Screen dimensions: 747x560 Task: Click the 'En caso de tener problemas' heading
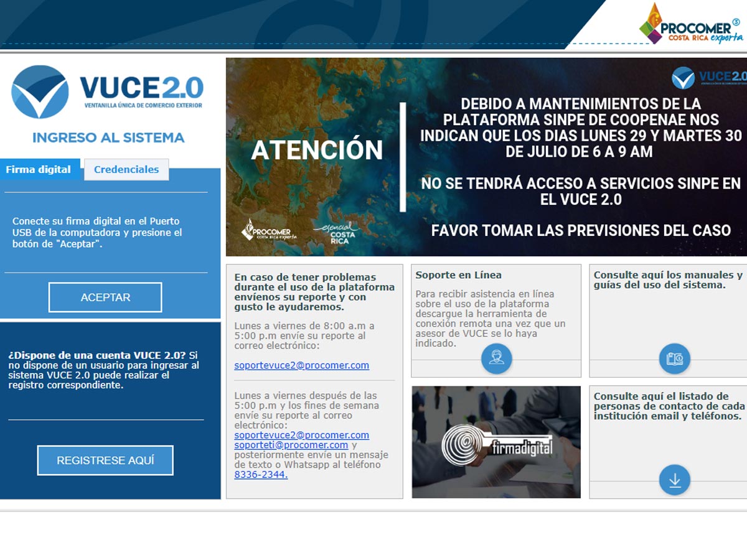(x=314, y=292)
